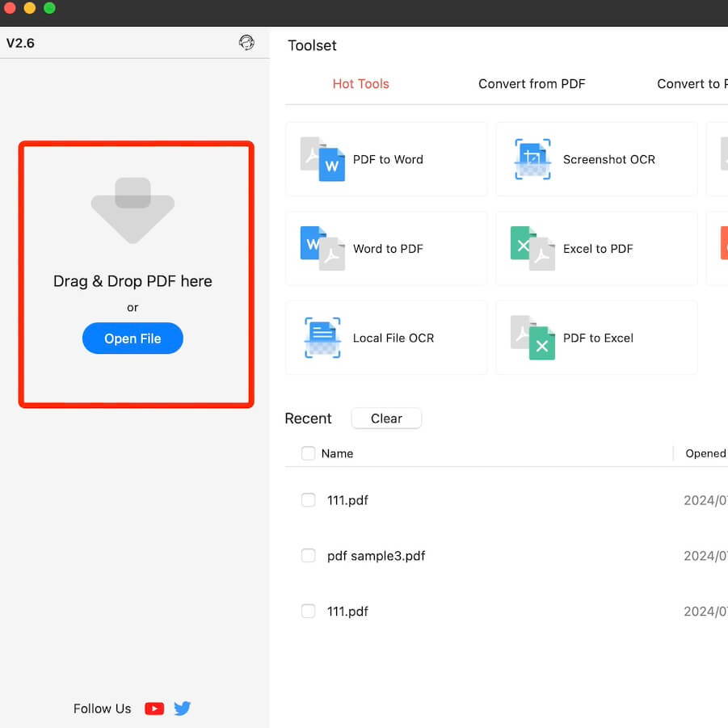
Task: Clear the recent files list
Action: pyautogui.click(x=386, y=419)
